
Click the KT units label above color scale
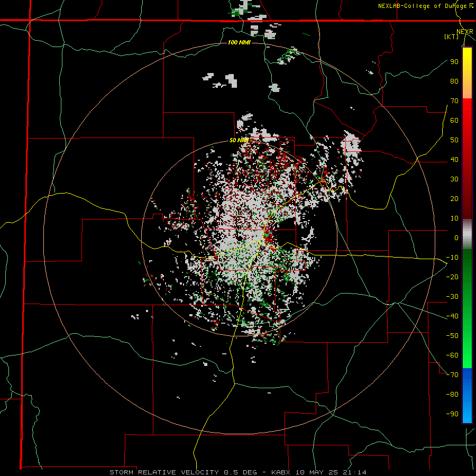coord(451,36)
